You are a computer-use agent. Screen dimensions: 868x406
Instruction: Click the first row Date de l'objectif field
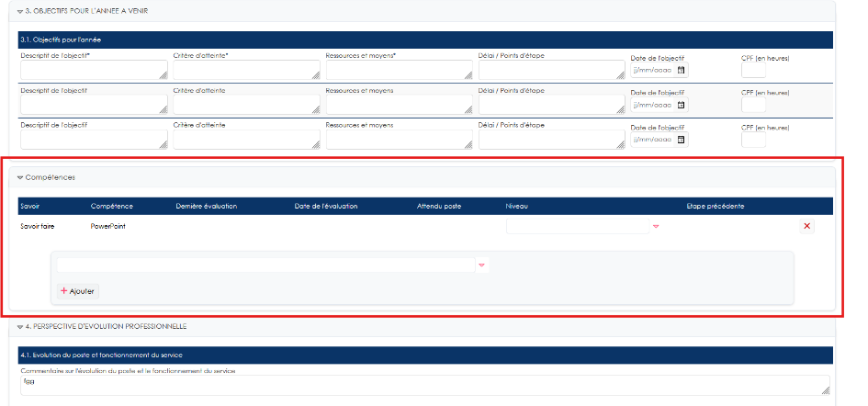(x=659, y=71)
